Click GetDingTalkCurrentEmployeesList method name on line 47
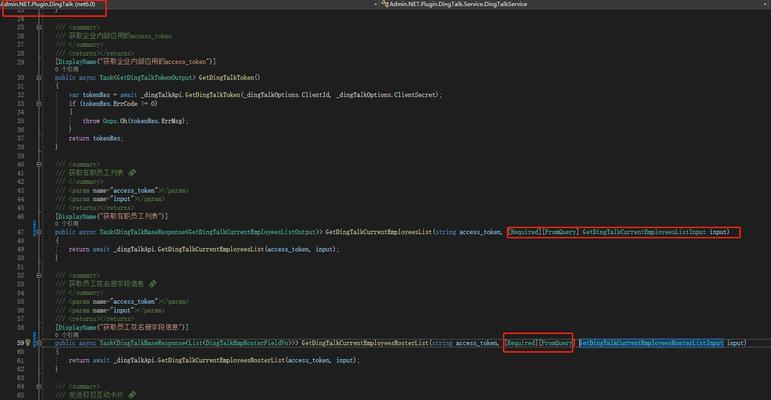Screen dimensions: 771x400 point(379,232)
